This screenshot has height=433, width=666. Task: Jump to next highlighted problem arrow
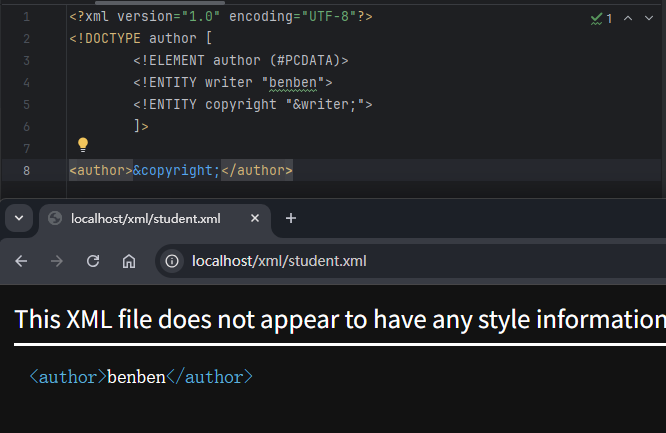649,18
